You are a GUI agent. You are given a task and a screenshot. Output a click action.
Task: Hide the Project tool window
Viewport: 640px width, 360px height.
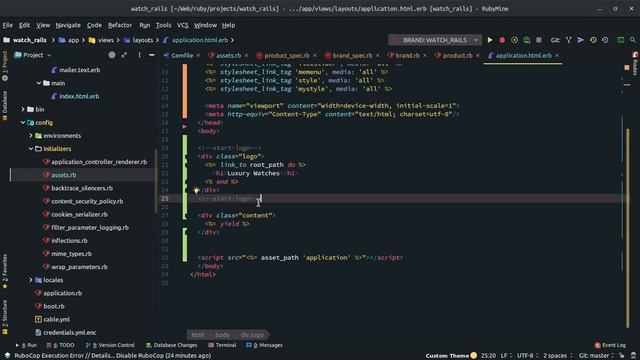151,55
